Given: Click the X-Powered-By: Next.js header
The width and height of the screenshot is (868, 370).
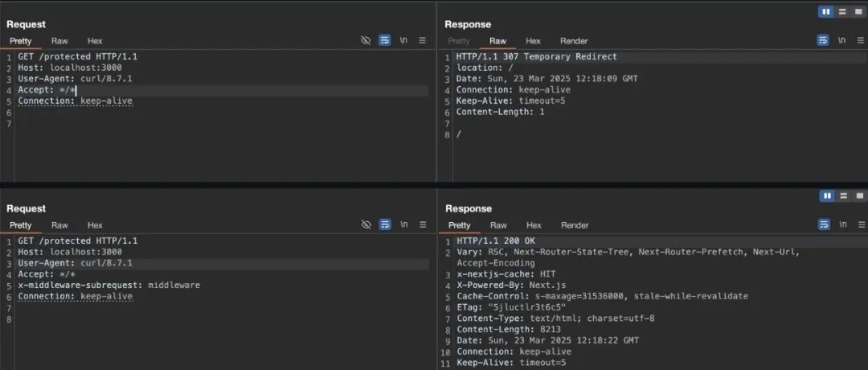Looking at the screenshot, I should (x=511, y=286).
